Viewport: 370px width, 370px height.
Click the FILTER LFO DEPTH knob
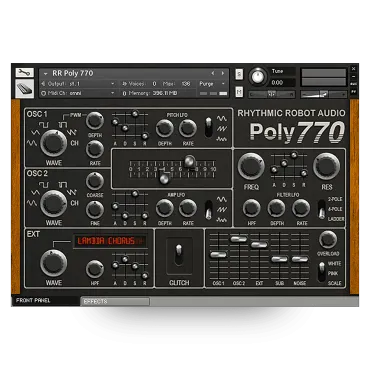click(x=276, y=208)
